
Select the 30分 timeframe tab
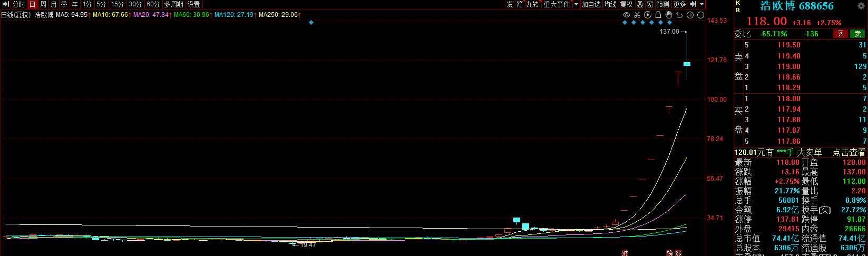pyautogui.click(x=135, y=4)
